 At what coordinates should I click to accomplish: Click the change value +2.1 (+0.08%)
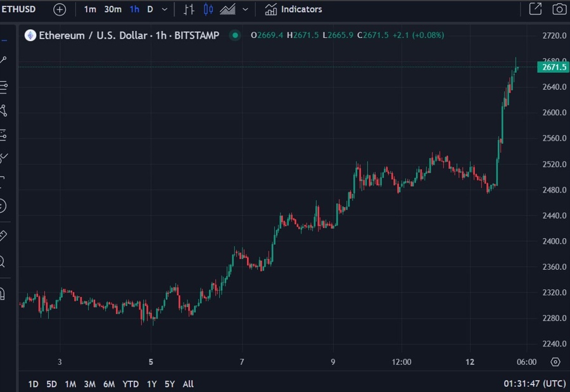click(x=419, y=35)
